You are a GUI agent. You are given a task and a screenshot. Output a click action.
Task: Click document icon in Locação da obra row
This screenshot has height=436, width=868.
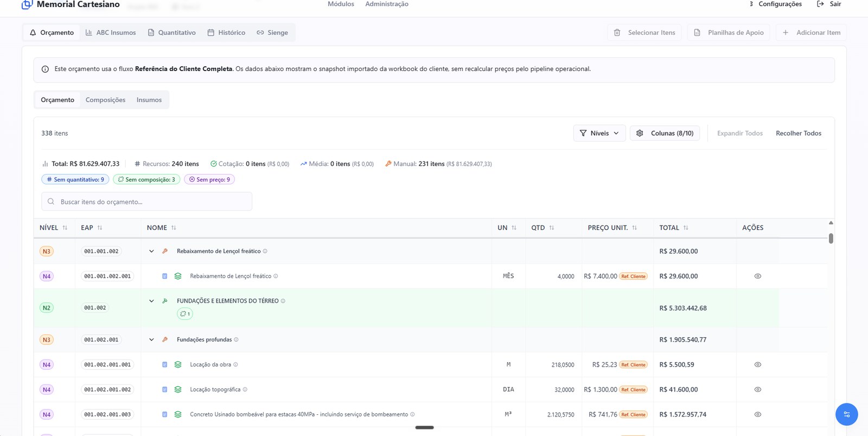(165, 364)
